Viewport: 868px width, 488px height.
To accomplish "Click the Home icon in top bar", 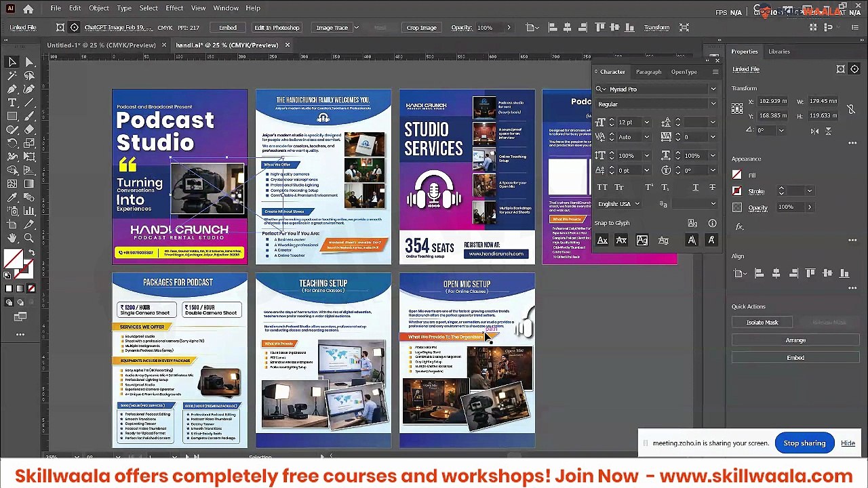I will [28, 9].
